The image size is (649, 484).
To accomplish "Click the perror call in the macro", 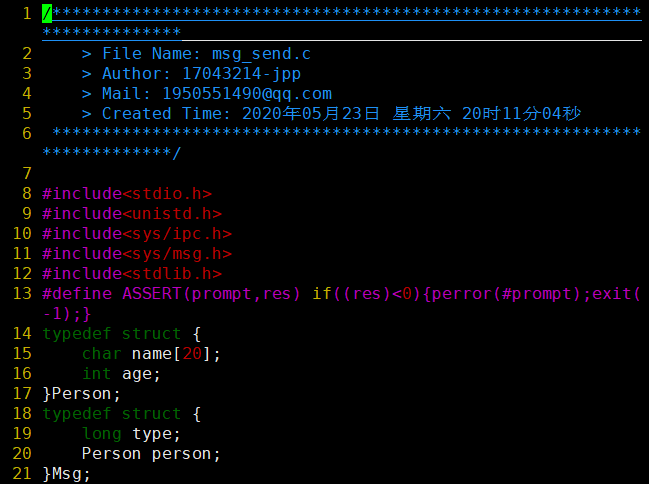I will point(462,294).
